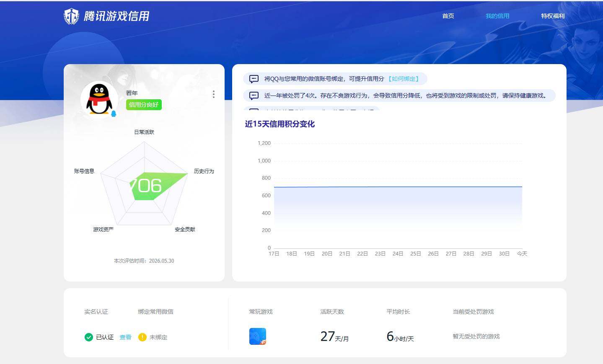The height and width of the screenshot is (364, 603).
Task: Click the 近一年被处罚了4次 notice text
Action: 405,96
